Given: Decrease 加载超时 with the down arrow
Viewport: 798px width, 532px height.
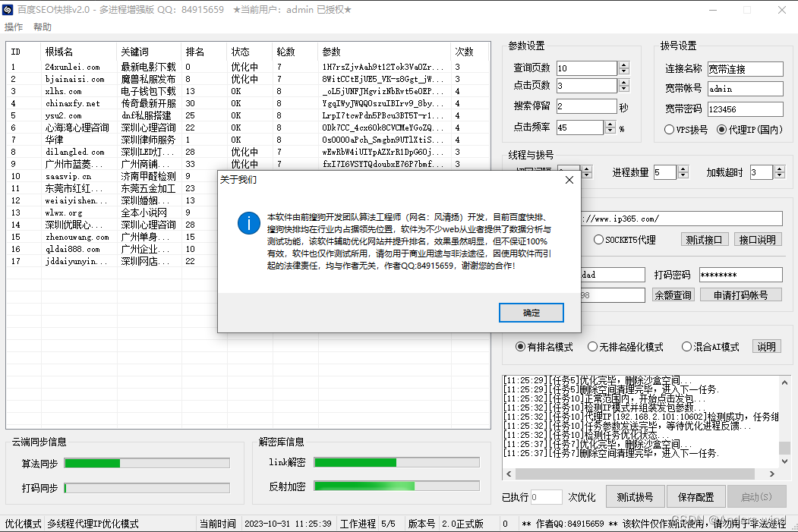Looking at the screenshot, I should click(780, 175).
